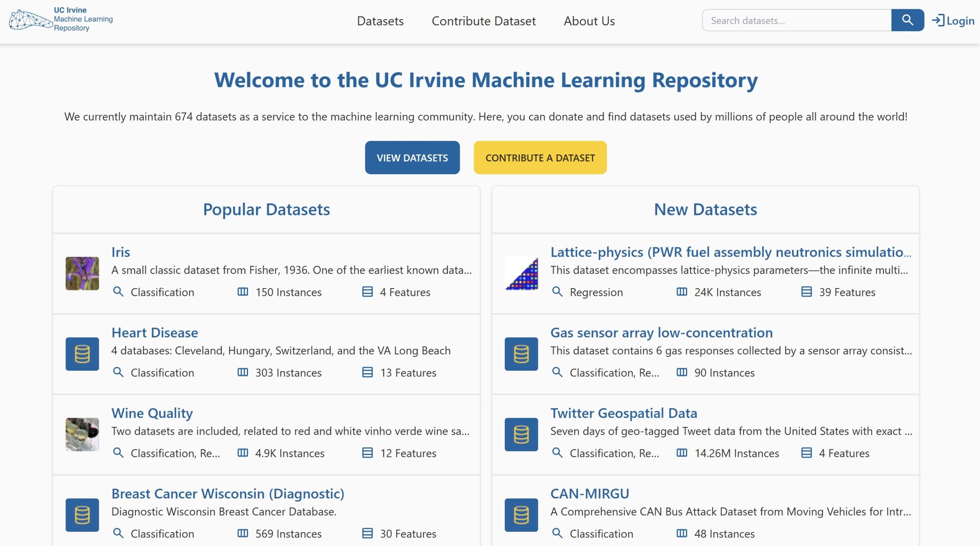Open Breast Cancer Wisconsin (Diagnostic) link
This screenshot has height=546, width=980.
[x=228, y=494]
